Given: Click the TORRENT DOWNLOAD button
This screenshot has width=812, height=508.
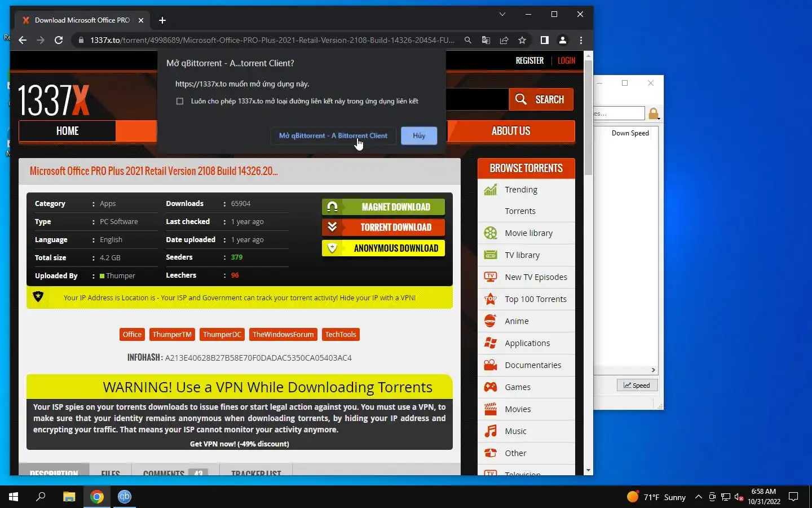Looking at the screenshot, I should 383,227.
